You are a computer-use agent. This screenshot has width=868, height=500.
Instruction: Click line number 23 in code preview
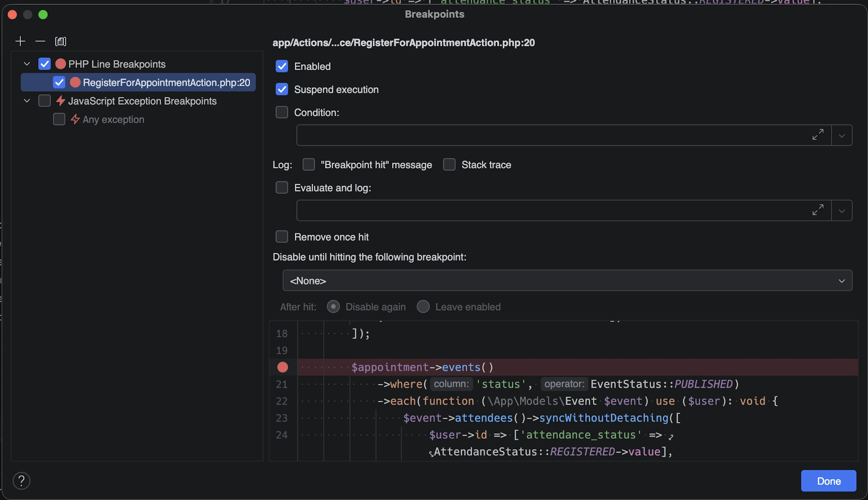282,418
